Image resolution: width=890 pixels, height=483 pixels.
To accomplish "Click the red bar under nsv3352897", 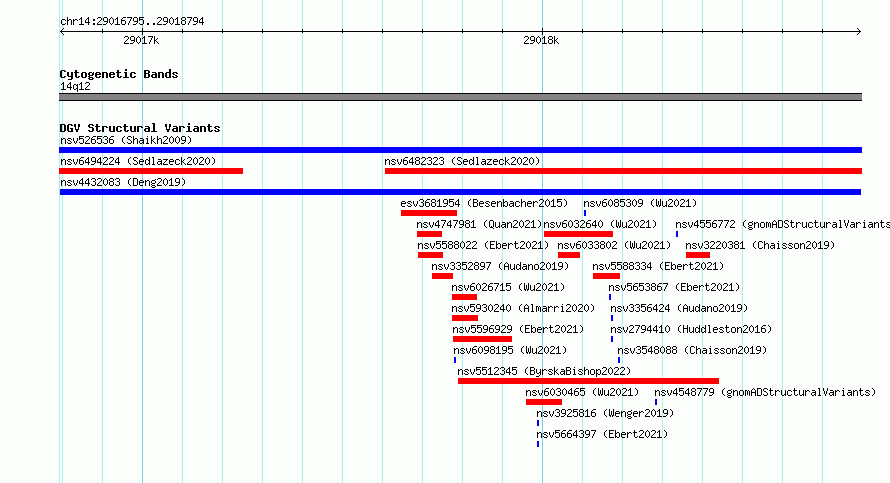I will point(442,276).
